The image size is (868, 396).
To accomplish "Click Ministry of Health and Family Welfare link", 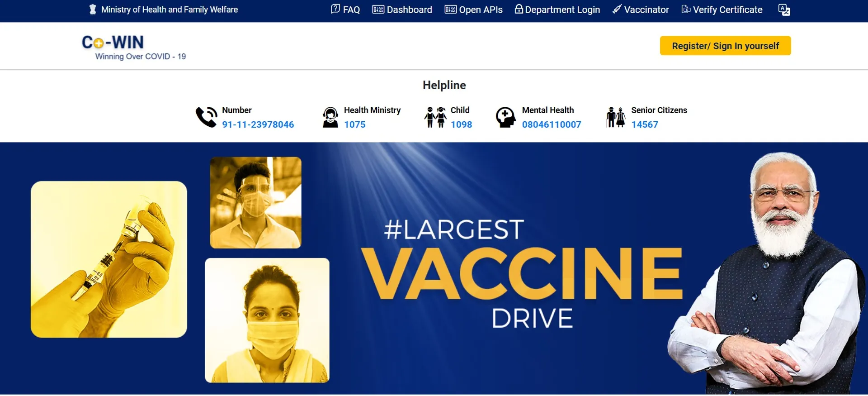I will [x=170, y=10].
